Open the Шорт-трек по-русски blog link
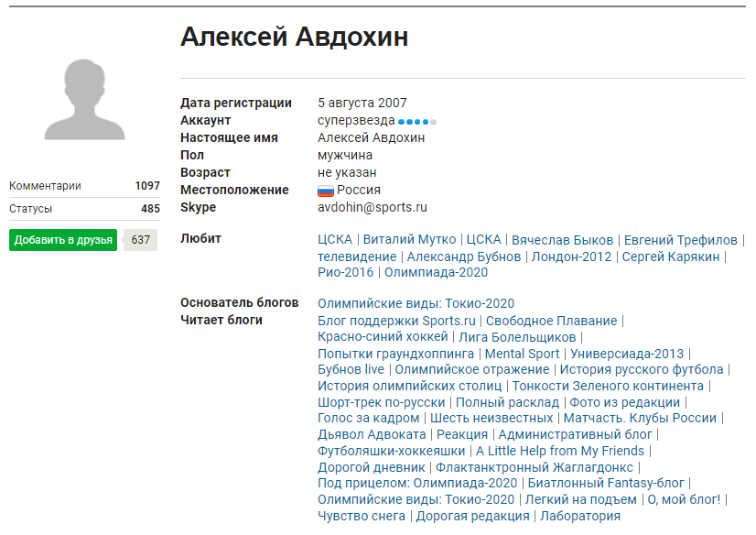756x535 pixels. point(382,402)
